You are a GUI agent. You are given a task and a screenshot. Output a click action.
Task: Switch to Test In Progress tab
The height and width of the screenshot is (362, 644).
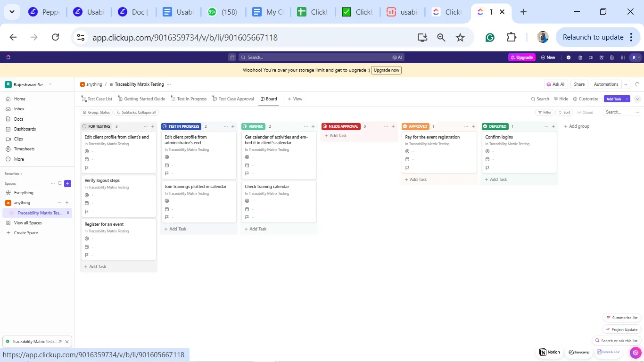(189, 99)
